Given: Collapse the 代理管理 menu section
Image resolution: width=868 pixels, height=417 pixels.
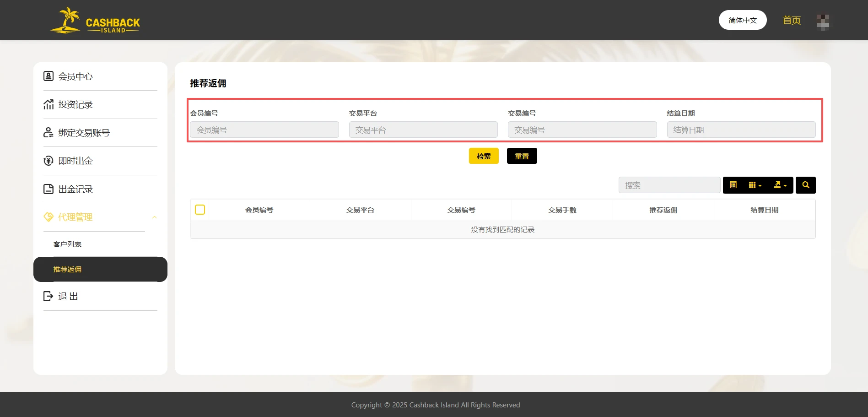Looking at the screenshot, I should [x=154, y=217].
